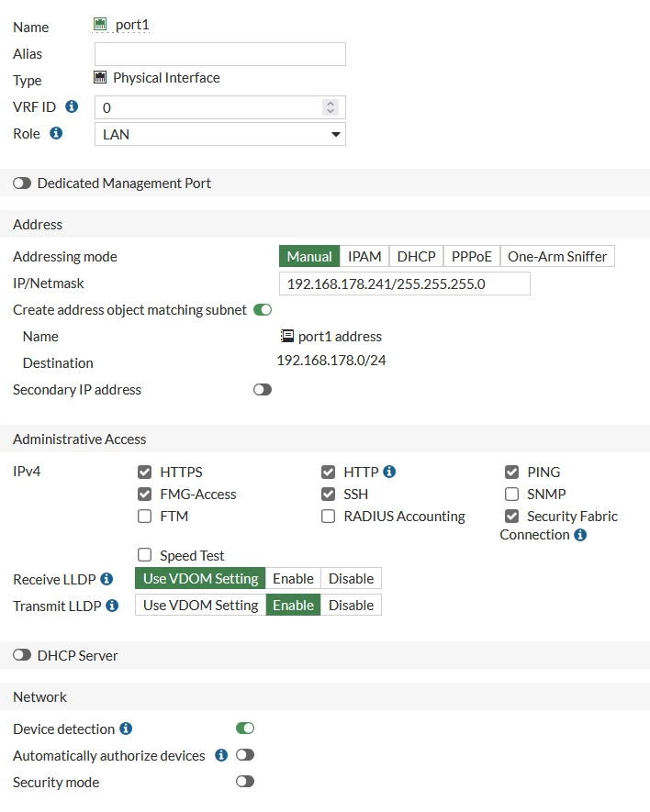This screenshot has width=650, height=812.
Task: Disable the Device detection switch
Action: 245,729
